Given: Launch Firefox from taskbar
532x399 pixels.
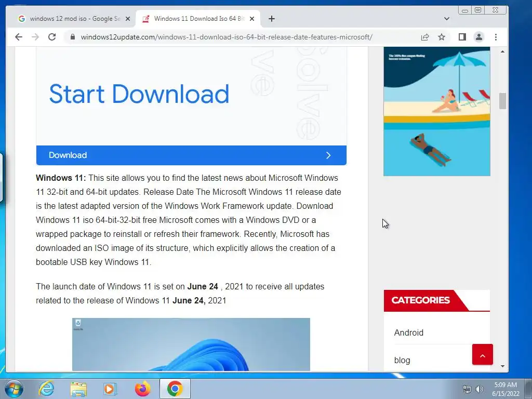Looking at the screenshot, I should point(142,389).
